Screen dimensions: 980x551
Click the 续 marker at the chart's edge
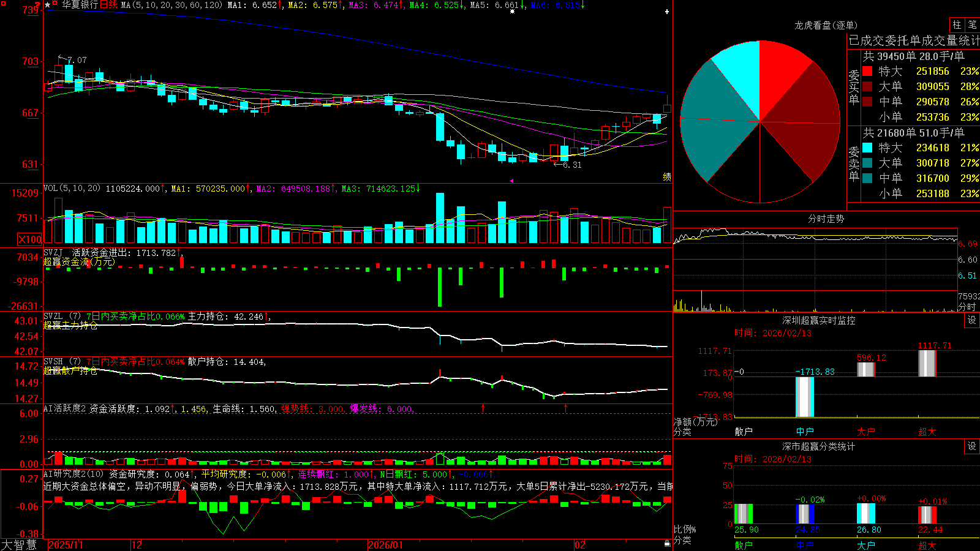pos(667,177)
